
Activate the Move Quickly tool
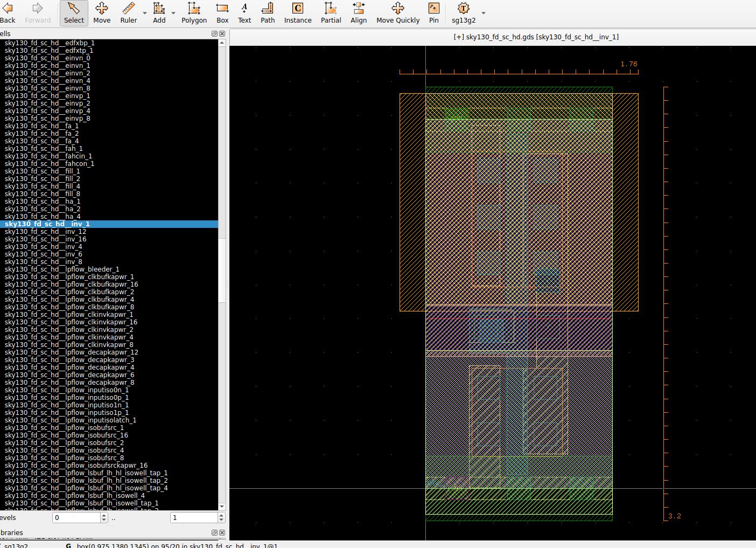click(x=398, y=13)
